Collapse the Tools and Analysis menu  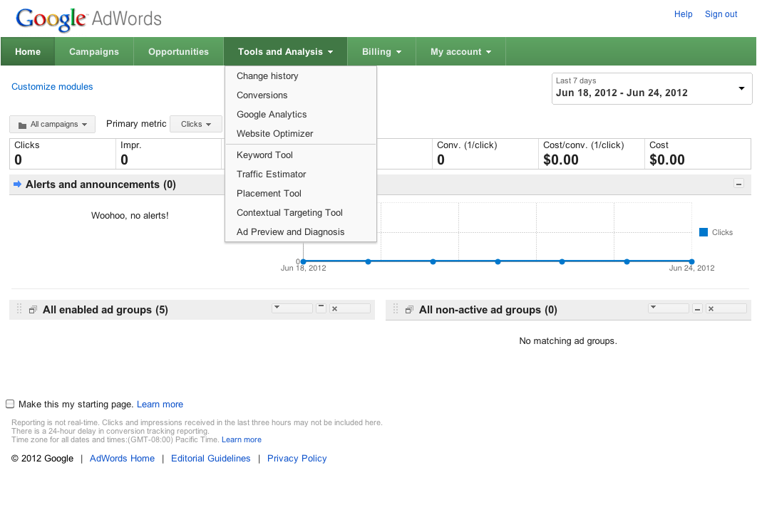click(285, 51)
